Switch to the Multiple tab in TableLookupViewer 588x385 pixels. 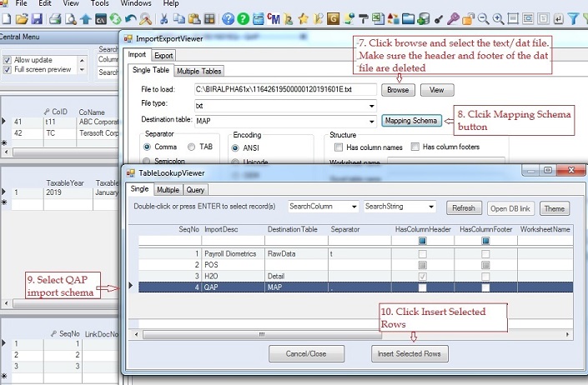click(168, 190)
